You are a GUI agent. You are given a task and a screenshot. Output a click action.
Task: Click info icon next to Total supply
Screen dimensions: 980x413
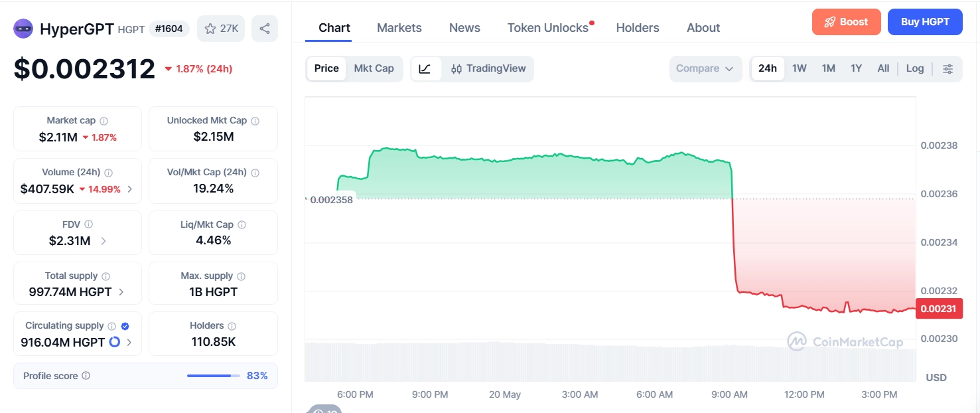tap(106, 276)
